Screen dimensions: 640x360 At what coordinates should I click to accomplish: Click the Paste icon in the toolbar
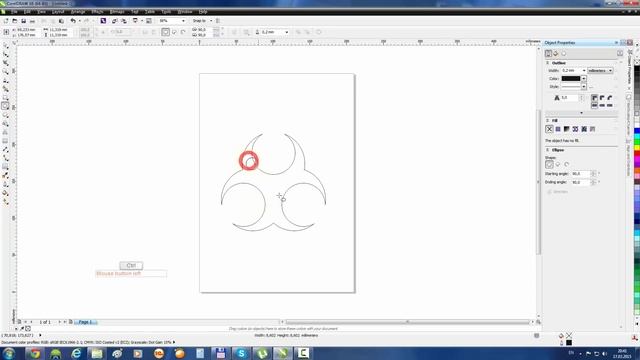click(x=61, y=21)
